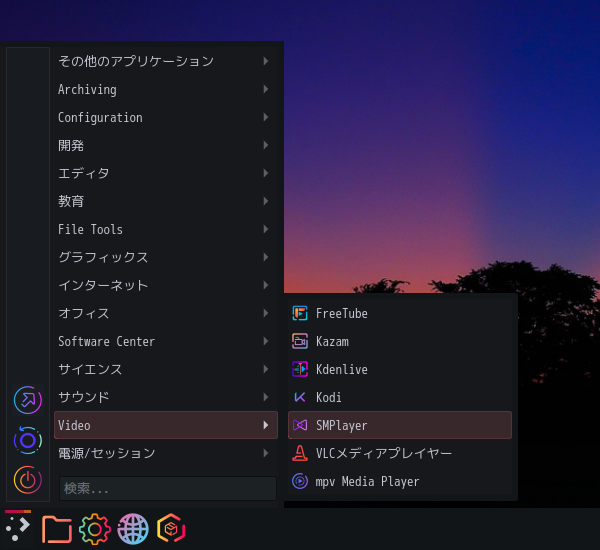Click the Kodi logo icon
The image size is (600, 550).
[x=300, y=397]
